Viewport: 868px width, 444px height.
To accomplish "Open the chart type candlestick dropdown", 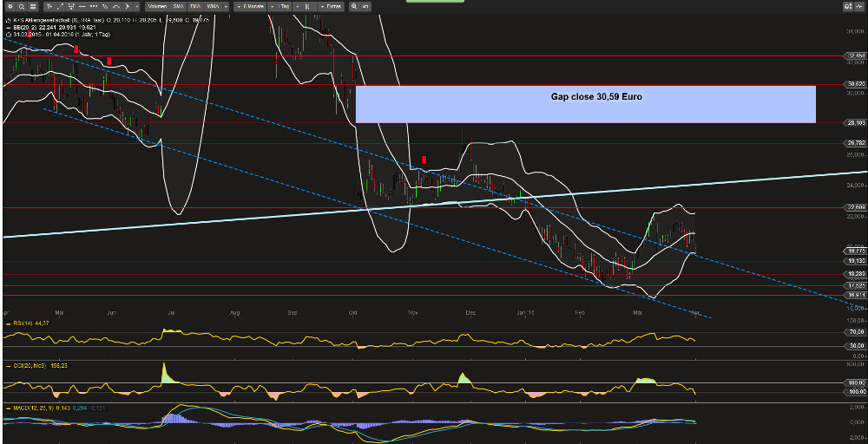I will pyautogui.click(x=305, y=7).
